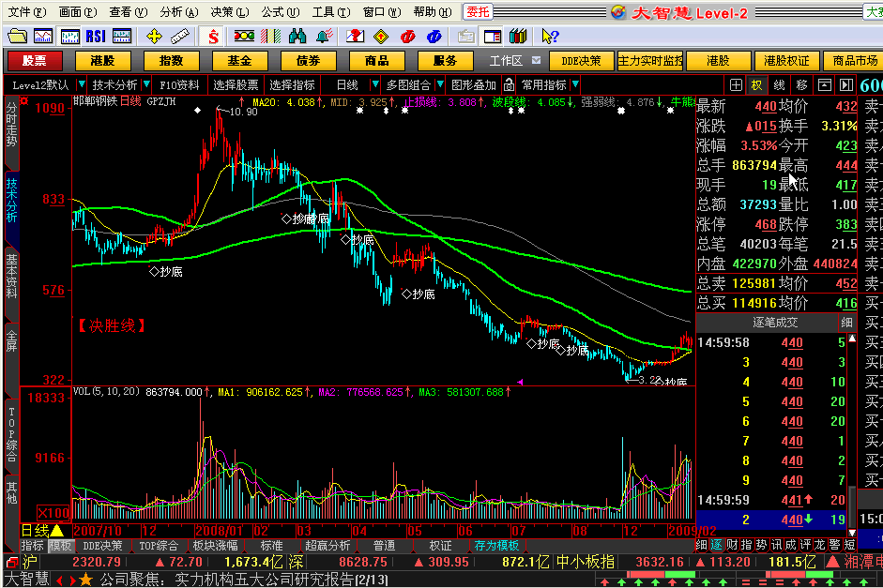The height and width of the screenshot is (588, 883).
Task: Click the 基金 category button
Action: tap(239, 60)
